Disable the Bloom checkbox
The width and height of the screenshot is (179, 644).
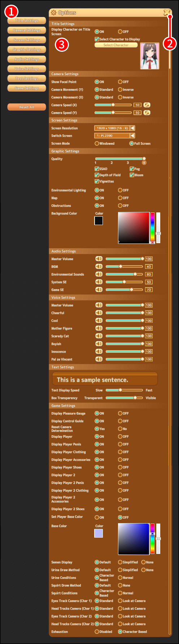(x=132, y=175)
